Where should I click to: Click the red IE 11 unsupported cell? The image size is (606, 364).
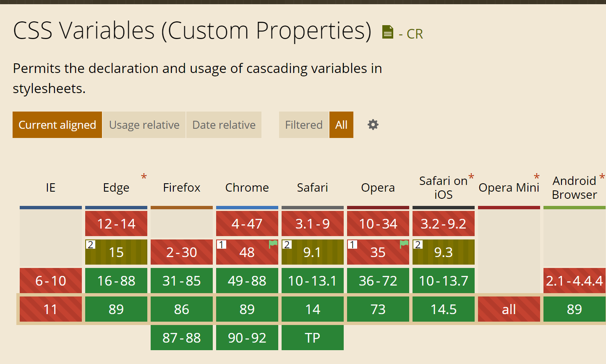coord(51,309)
